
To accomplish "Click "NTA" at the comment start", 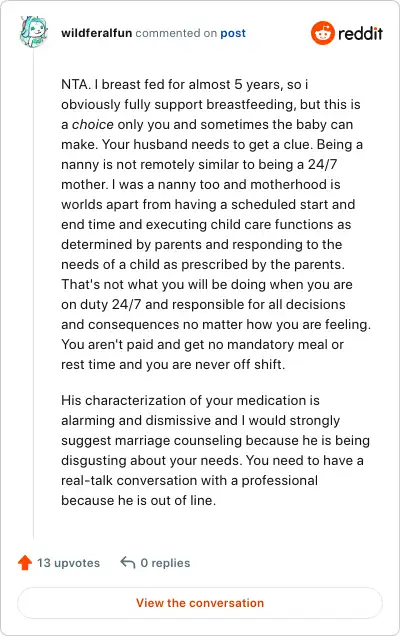I will click(75, 84).
